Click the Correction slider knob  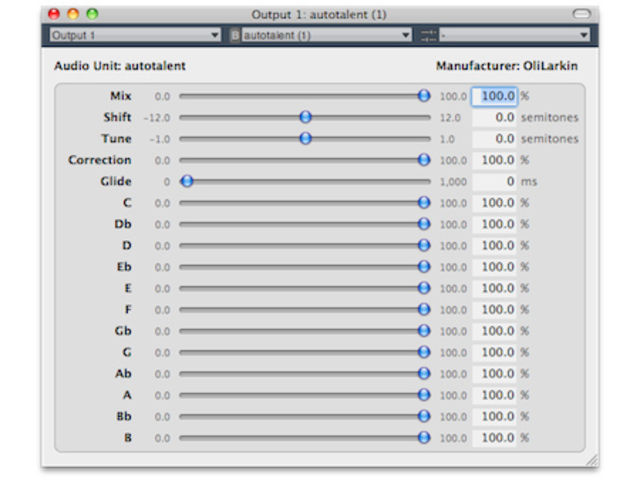click(424, 160)
